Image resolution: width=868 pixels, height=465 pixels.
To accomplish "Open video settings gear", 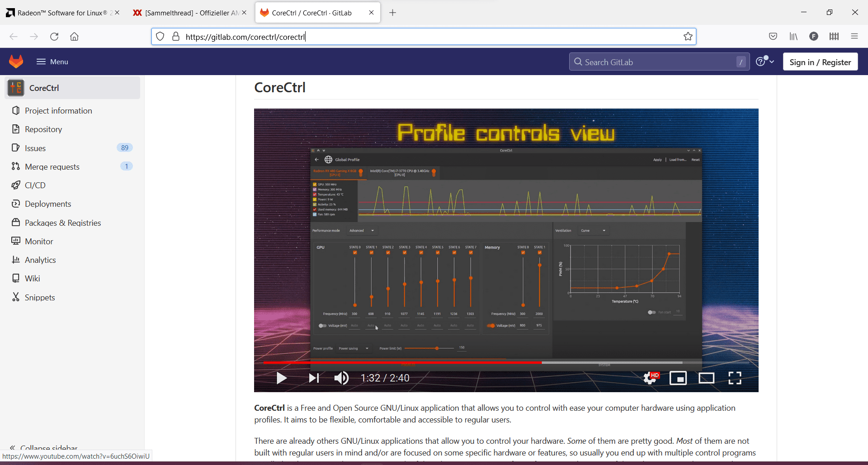I will [x=650, y=378].
